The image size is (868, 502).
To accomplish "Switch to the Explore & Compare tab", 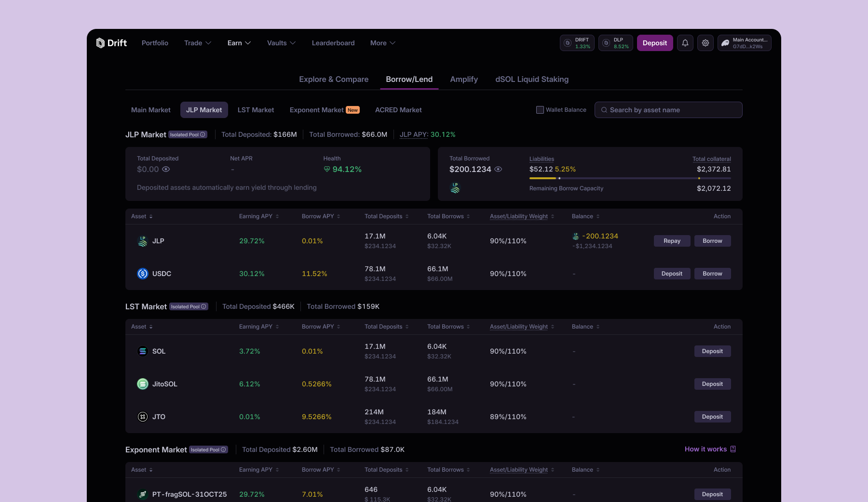I will pyautogui.click(x=334, y=79).
